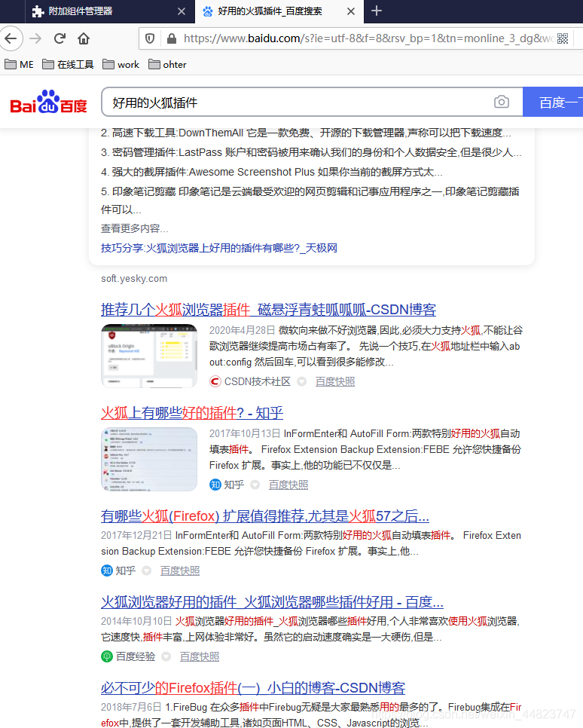Expand dropdown beside 知乎 in 2017年10月13日 result

(255, 485)
